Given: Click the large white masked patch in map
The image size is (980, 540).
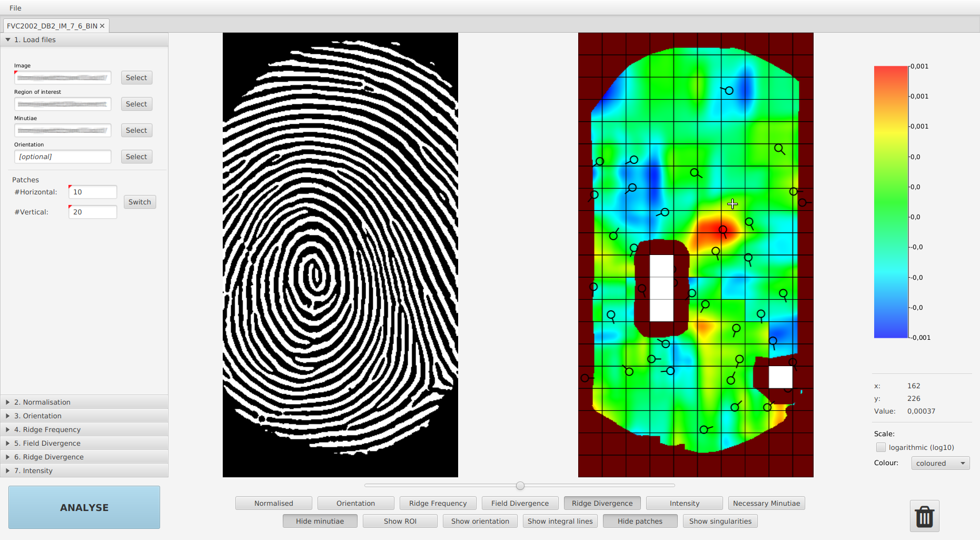Looking at the screenshot, I should [x=661, y=288].
